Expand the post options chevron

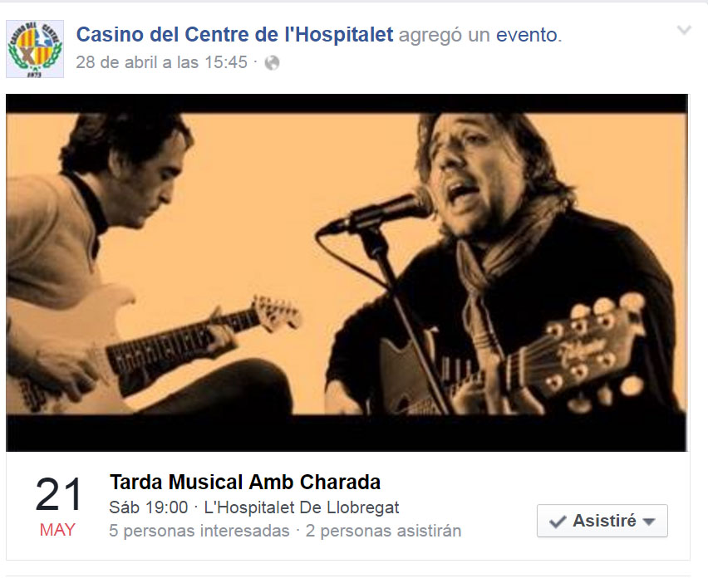[684, 30]
